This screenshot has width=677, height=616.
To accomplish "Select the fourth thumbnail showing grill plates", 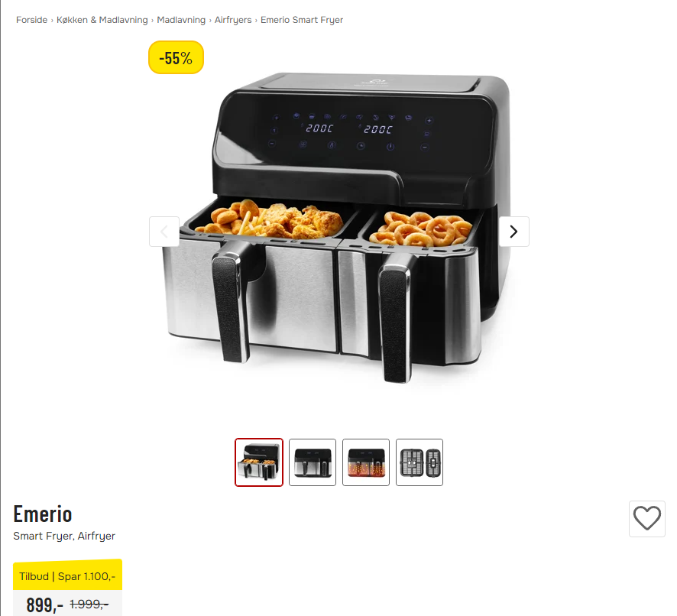I will pos(419,462).
